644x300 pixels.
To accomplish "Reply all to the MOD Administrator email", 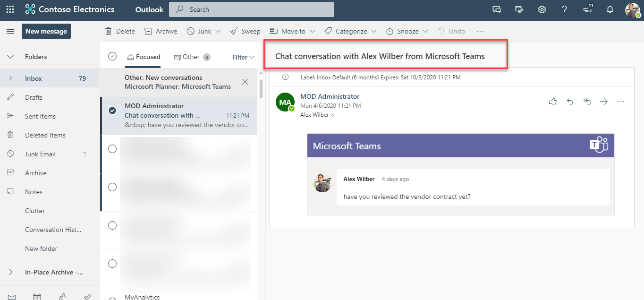I will (x=587, y=102).
